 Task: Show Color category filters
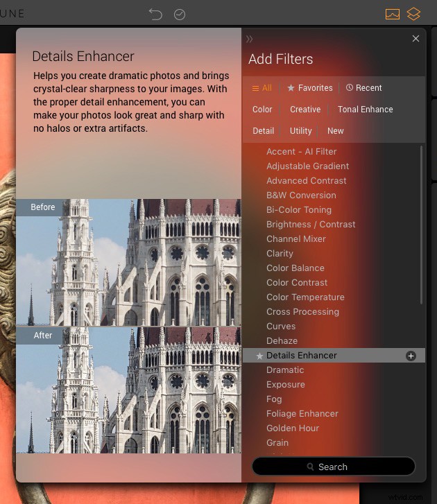pyautogui.click(x=262, y=110)
